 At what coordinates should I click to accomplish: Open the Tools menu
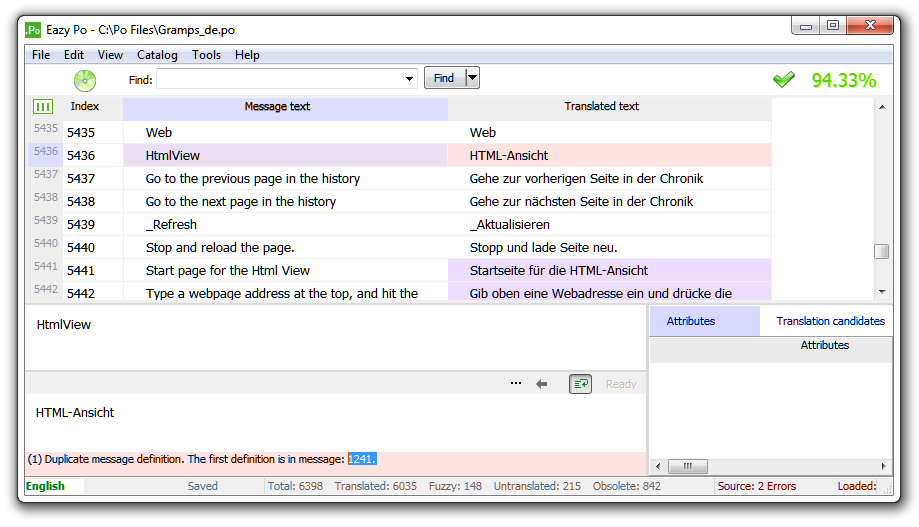[206, 55]
